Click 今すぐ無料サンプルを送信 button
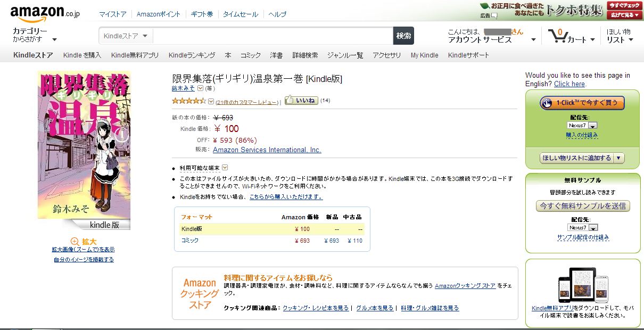 click(x=582, y=205)
